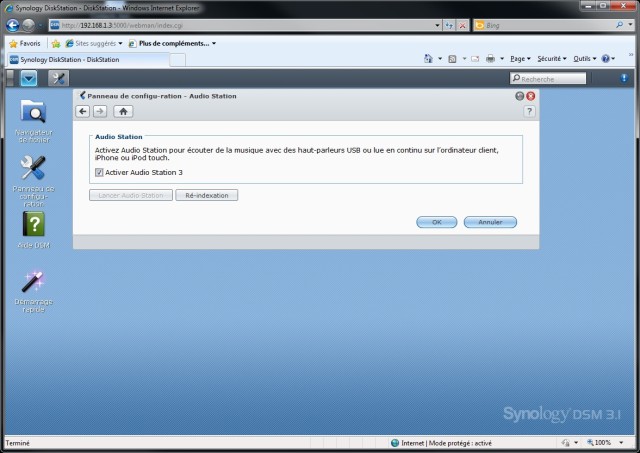Minimize the Audio Station panel window
The height and width of the screenshot is (453, 640).
(x=520, y=96)
